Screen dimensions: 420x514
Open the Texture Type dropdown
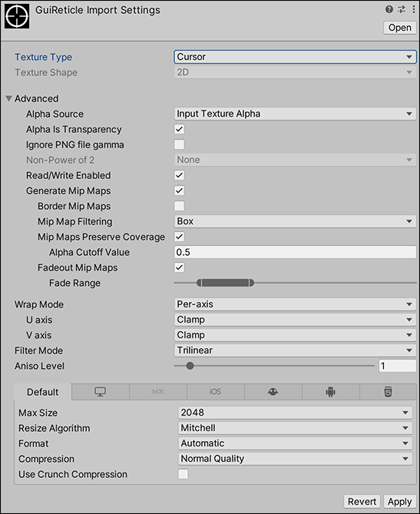(295, 57)
